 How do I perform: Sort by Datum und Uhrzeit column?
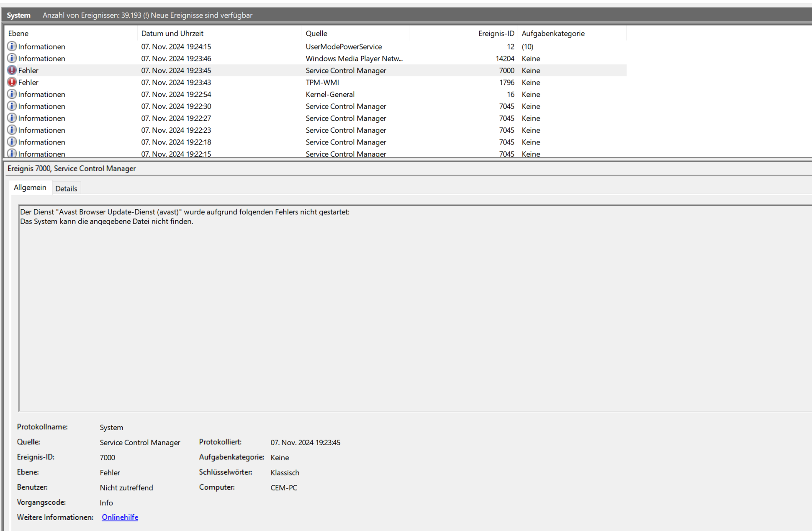[172, 34]
